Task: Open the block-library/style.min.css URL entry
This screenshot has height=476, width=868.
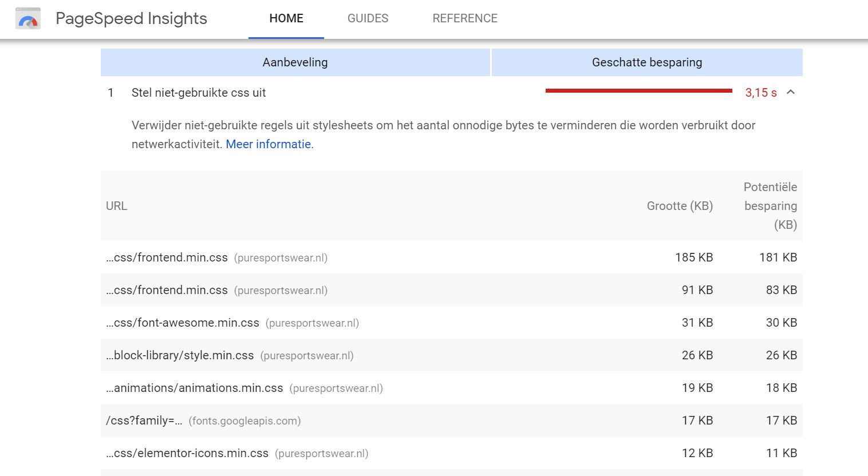Action: pyautogui.click(x=180, y=355)
